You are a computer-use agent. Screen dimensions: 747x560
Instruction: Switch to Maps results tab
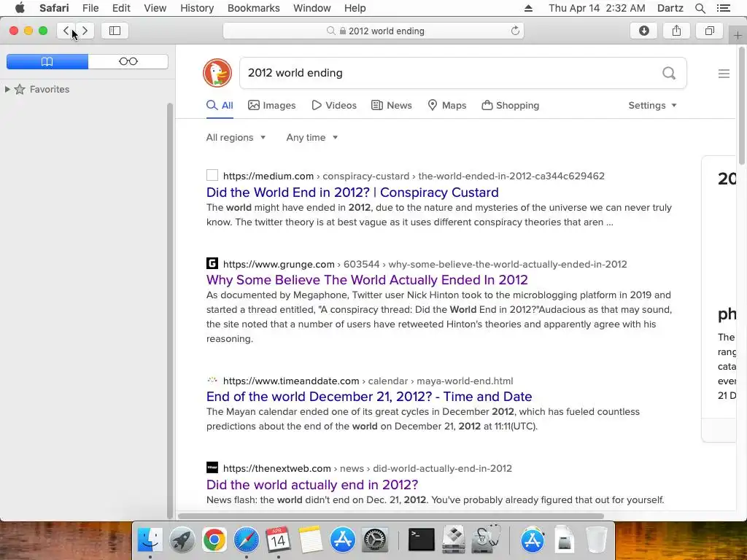coord(447,105)
